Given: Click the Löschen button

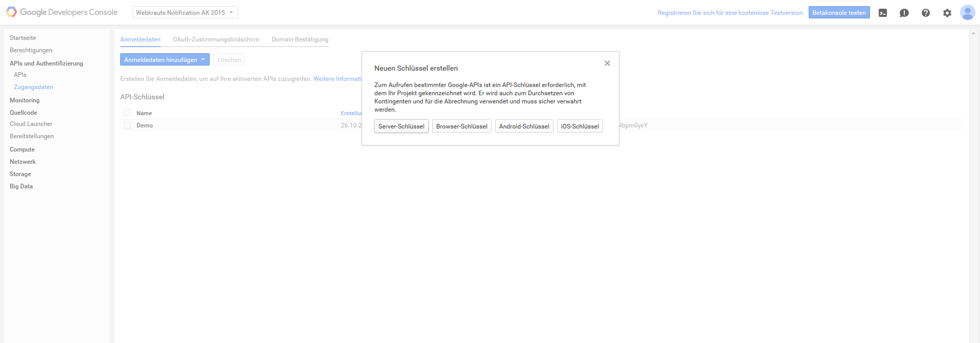Looking at the screenshot, I should (229, 59).
